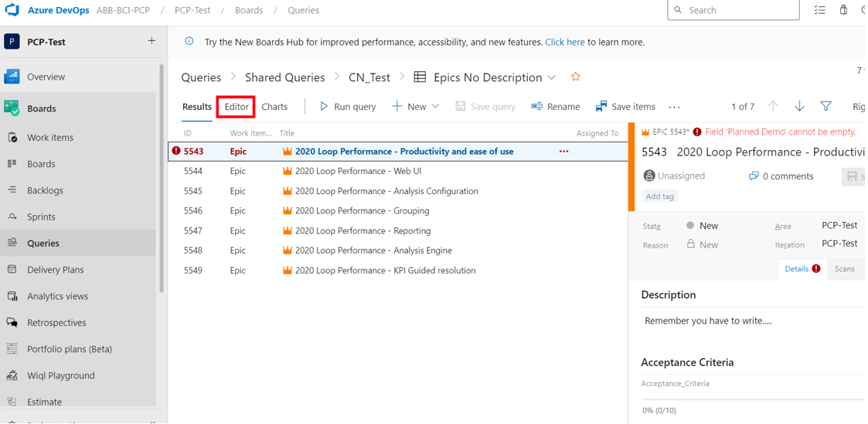The image size is (868, 424).
Task: Click the 'Click here' link in banner
Action: [x=565, y=42]
